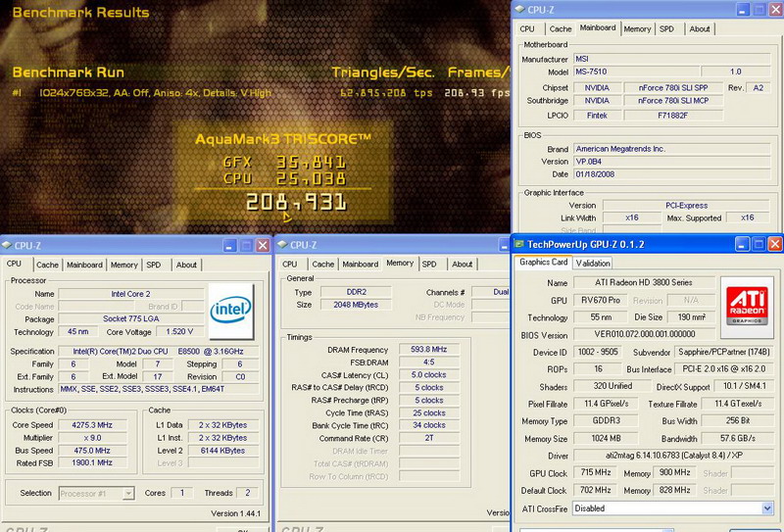Click the Rated FSB 1900.1 MHz field

[x=92, y=463]
